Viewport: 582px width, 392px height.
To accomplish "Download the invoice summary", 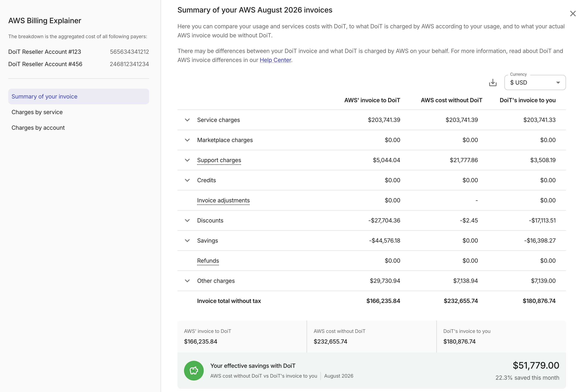I will 492,83.
